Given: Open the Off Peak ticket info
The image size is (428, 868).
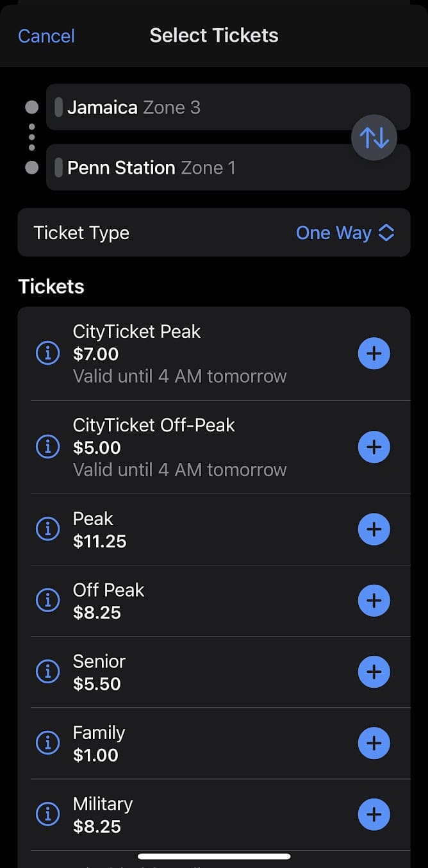Looking at the screenshot, I should pyautogui.click(x=47, y=600).
